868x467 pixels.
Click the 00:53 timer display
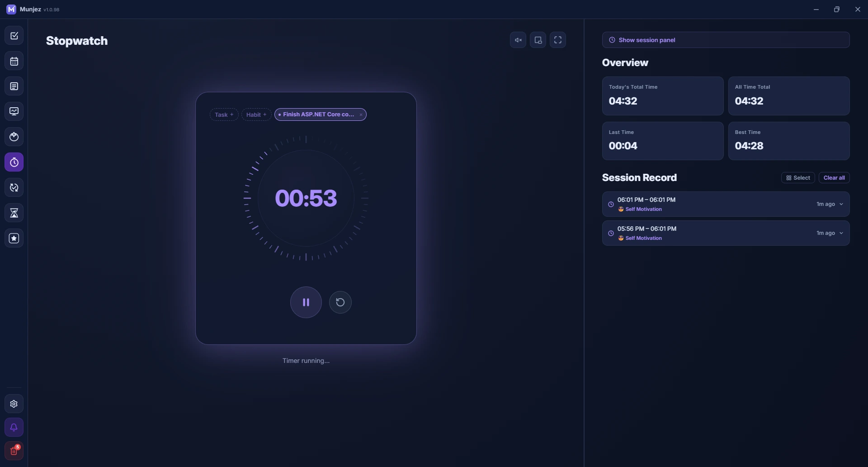point(306,198)
